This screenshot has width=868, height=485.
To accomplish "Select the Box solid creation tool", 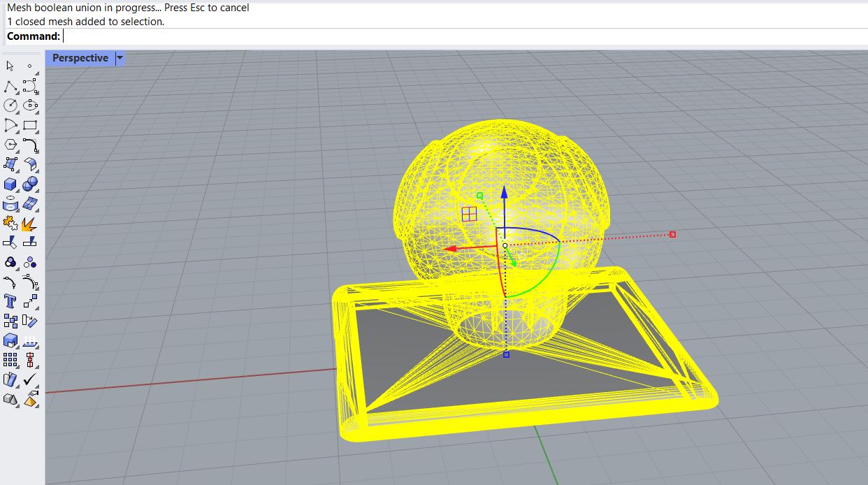I will 10,184.
